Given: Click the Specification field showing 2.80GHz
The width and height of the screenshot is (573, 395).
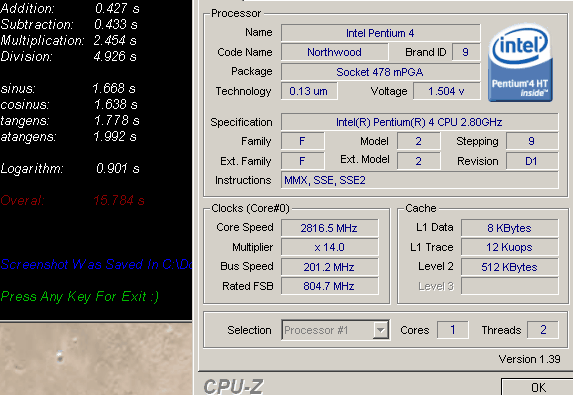Looking at the screenshot, I should 420,122.
